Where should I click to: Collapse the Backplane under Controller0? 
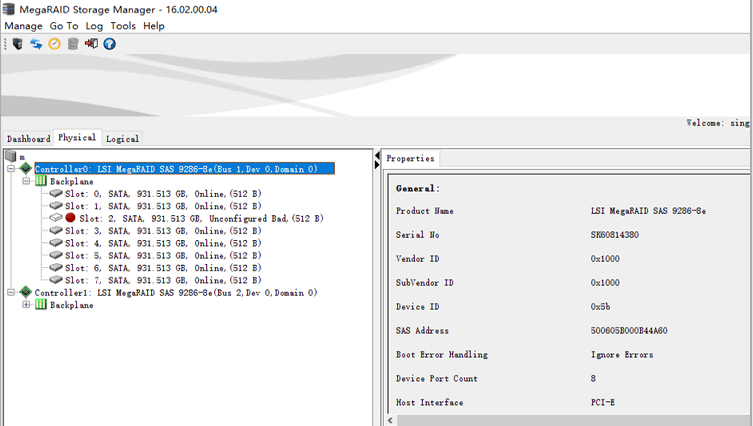(x=26, y=181)
